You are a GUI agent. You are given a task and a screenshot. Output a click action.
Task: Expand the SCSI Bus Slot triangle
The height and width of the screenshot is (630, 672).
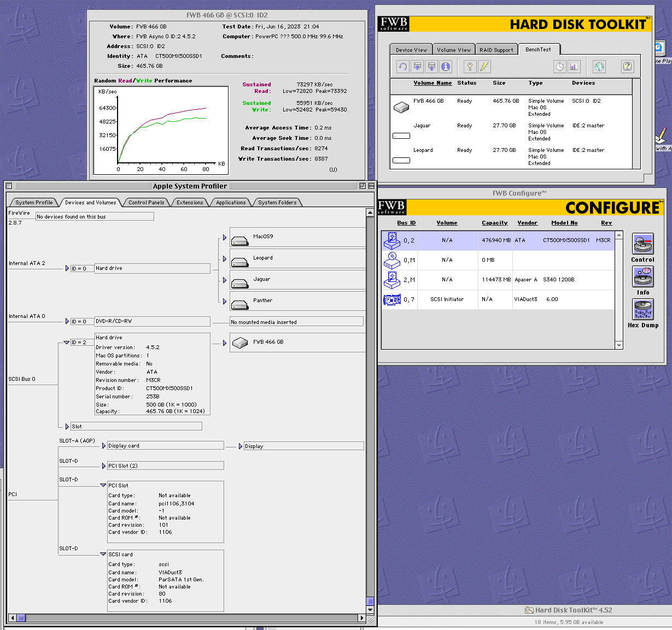(x=67, y=427)
